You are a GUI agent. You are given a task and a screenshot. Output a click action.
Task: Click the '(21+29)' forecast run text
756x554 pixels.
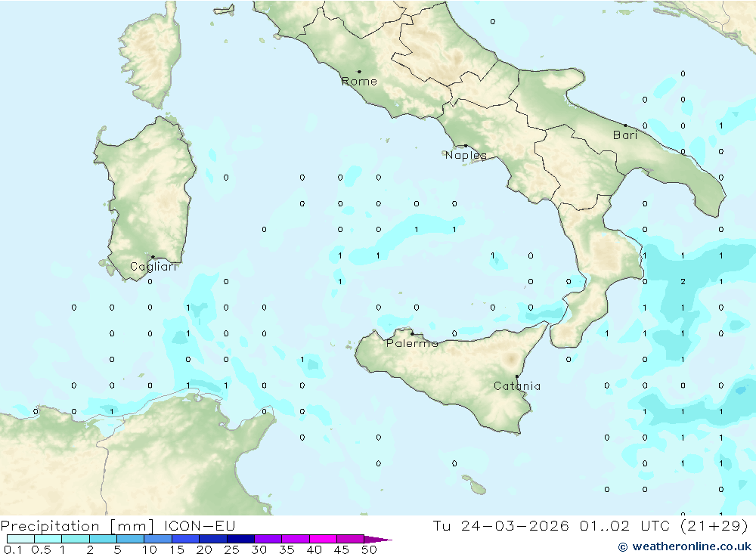coord(714,526)
